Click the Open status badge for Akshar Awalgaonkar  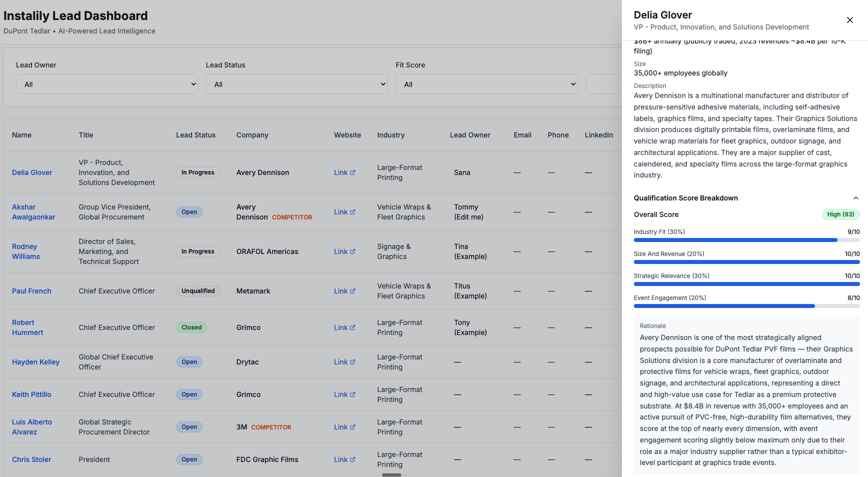click(x=189, y=211)
